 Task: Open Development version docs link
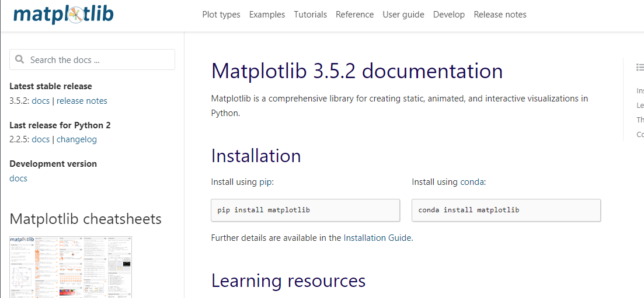pos(19,178)
